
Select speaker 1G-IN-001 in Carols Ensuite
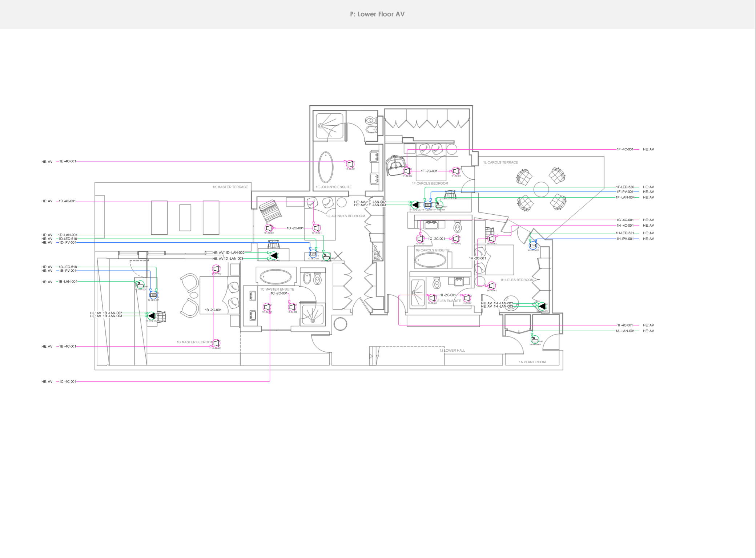point(421,239)
